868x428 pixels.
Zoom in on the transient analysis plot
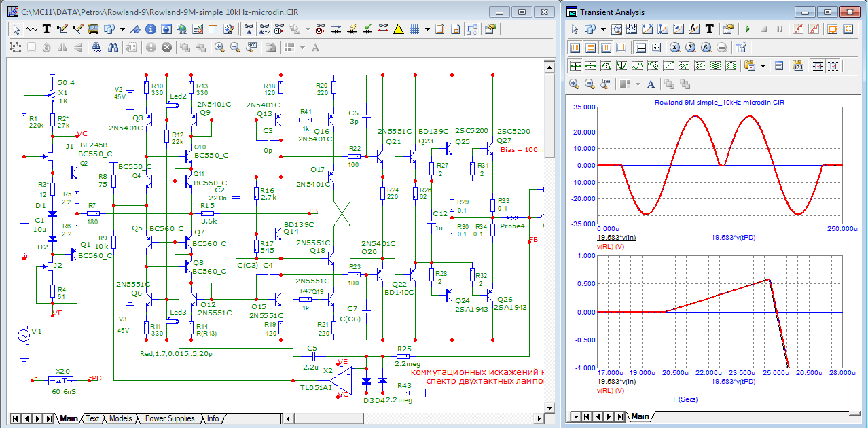[x=574, y=84]
